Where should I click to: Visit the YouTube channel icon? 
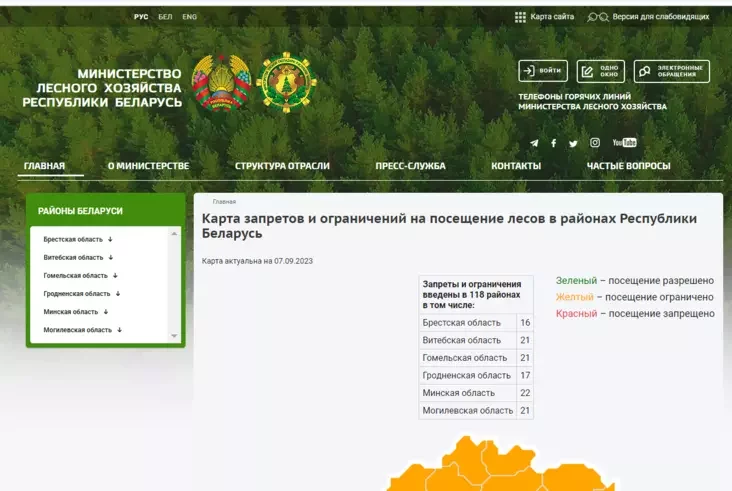tap(624, 143)
